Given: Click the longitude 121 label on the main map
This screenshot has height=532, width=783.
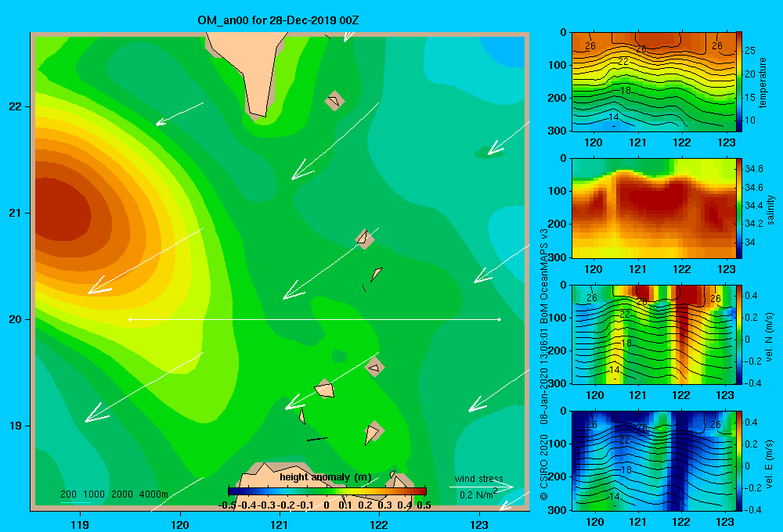Looking at the screenshot, I should [x=280, y=524].
